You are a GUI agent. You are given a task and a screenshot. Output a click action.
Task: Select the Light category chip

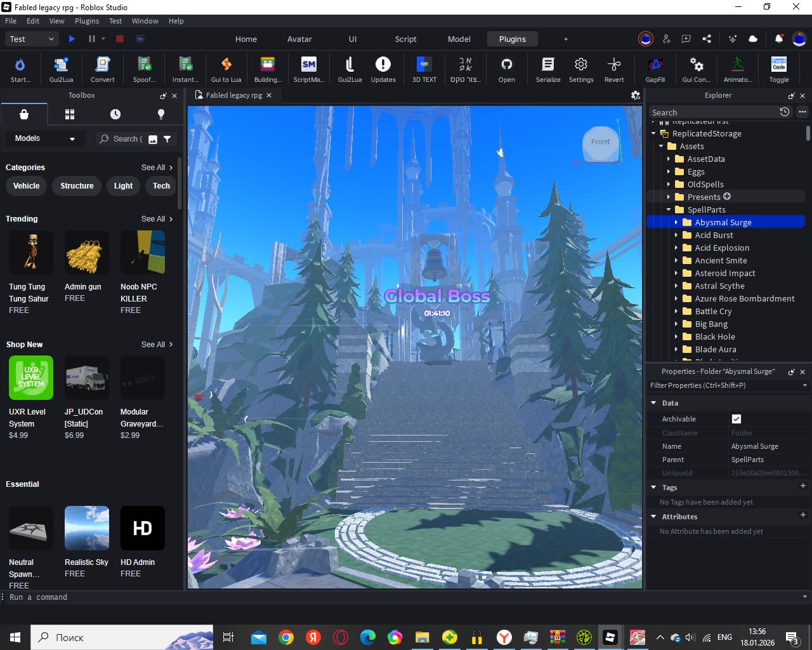[x=124, y=186]
